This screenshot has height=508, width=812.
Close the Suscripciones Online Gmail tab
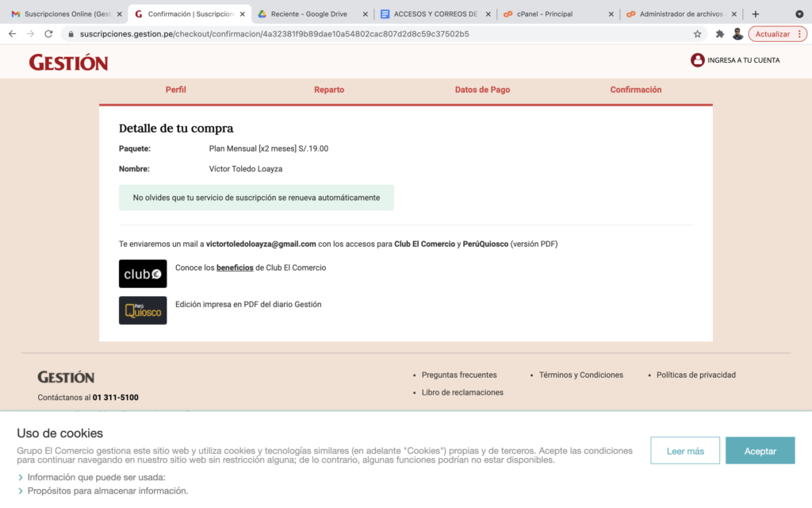pyautogui.click(x=120, y=14)
